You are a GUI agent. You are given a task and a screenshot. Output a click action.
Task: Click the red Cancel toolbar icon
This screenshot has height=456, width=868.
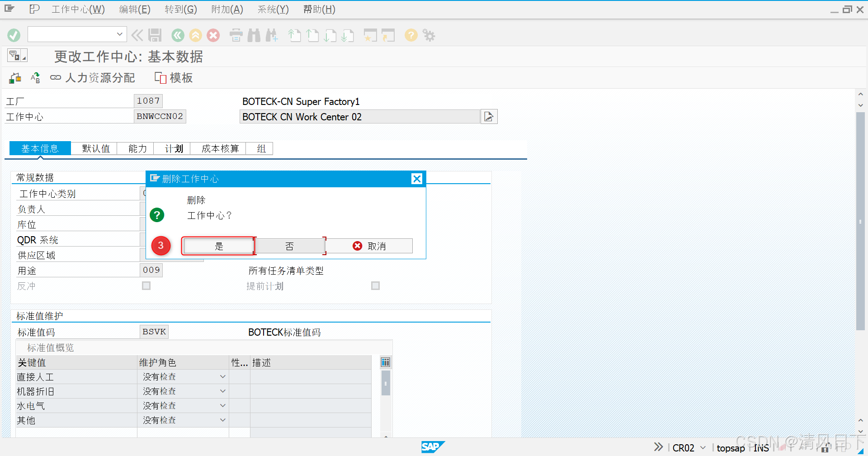click(213, 35)
